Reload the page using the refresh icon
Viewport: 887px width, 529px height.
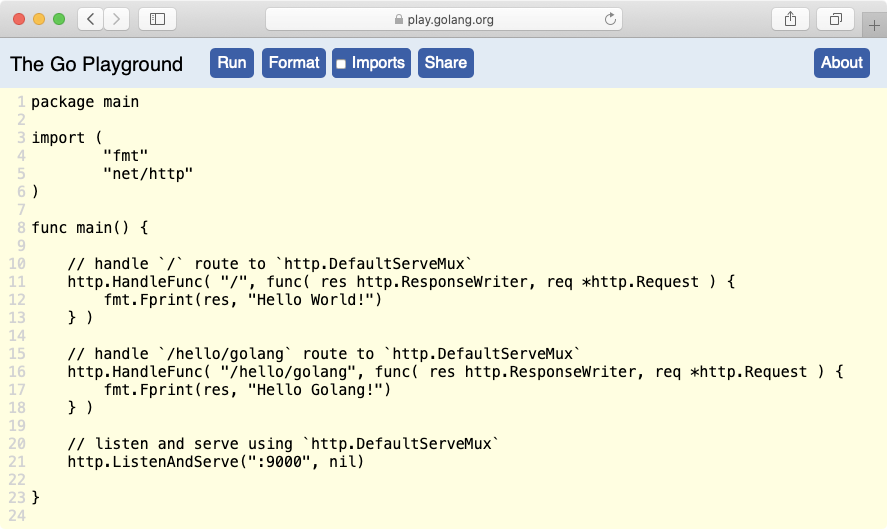point(610,19)
